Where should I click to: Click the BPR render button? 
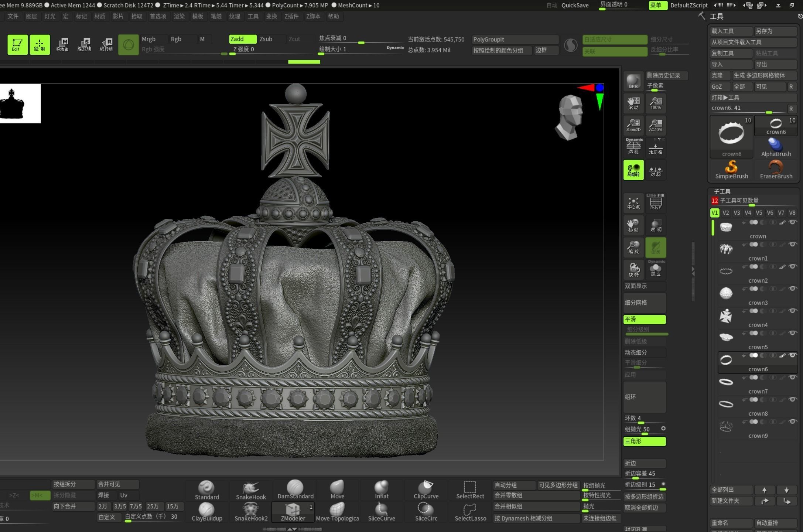(633, 81)
